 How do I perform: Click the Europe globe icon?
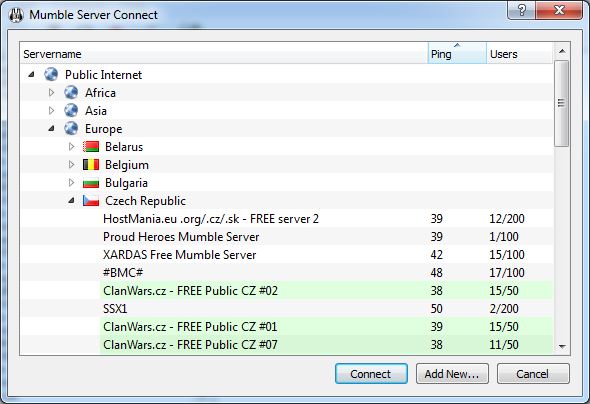pos(71,129)
